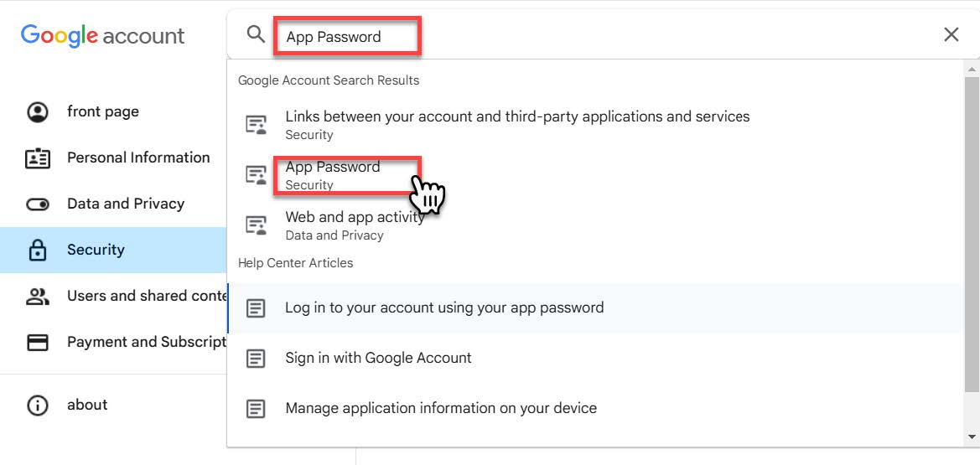The height and width of the screenshot is (465, 980).
Task: Clear the search with the X icon
Action: point(951,34)
